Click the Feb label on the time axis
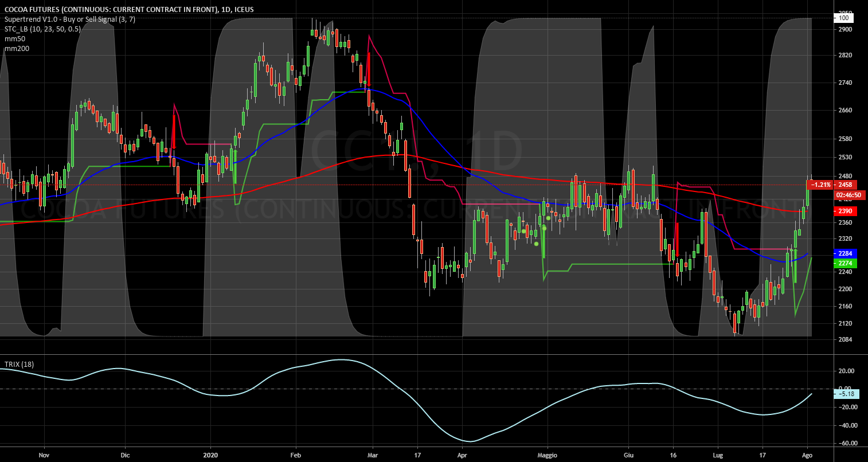 click(x=296, y=454)
